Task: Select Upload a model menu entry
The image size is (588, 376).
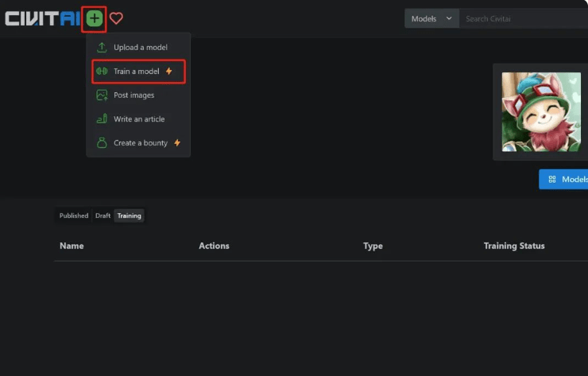Action: click(140, 48)
